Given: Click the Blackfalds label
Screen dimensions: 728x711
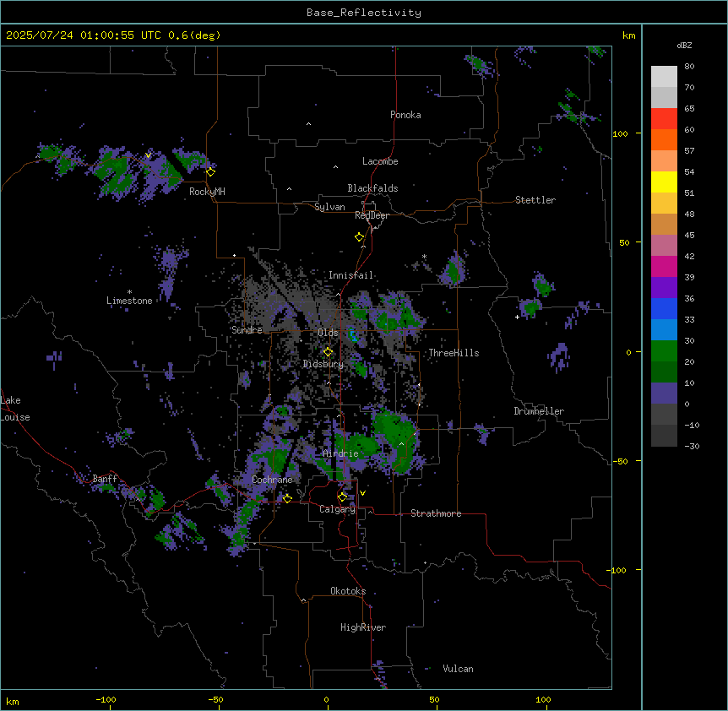Looking at the screenshot, I should click(x=372, y=188).
